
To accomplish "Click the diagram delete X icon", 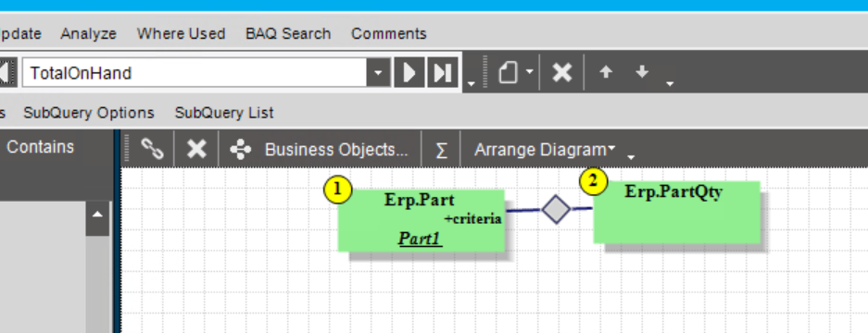I will point(196,149).
